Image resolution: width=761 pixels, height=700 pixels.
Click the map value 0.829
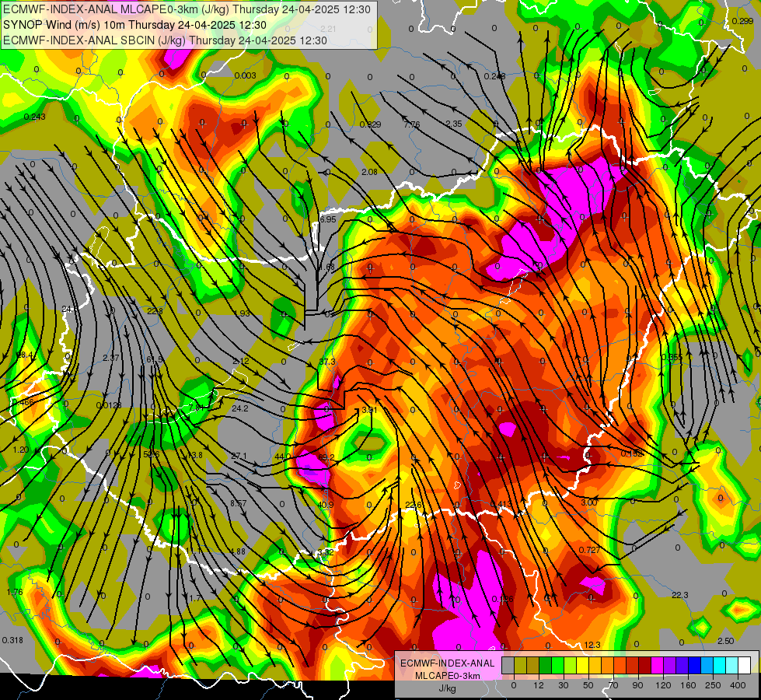370,125
